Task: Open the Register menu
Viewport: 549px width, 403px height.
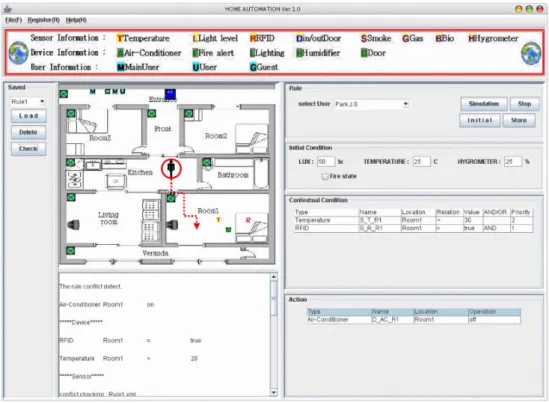Action: 44,20
